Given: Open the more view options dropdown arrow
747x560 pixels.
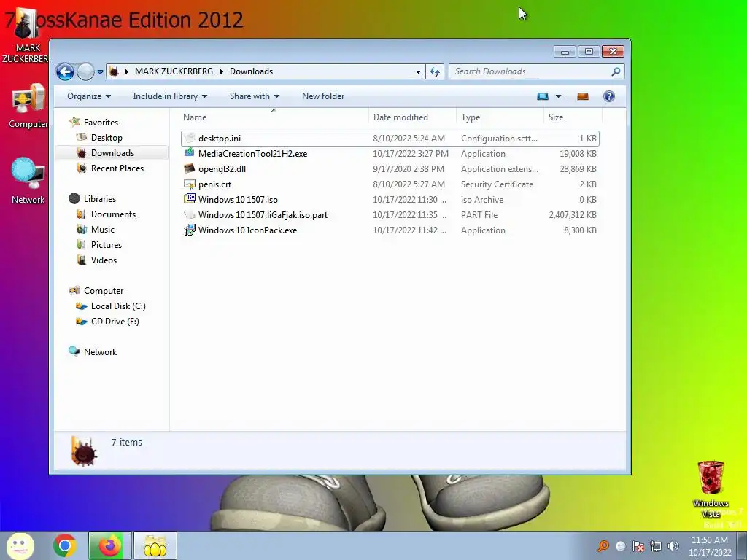Looking at the screenshot, I should [558, 96].
